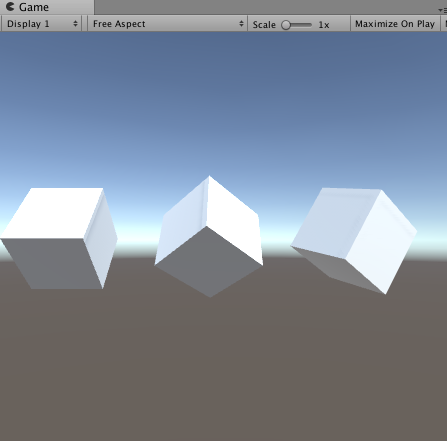The height and width of the screenshot is (441, 447).
Task: Open the Display 1 dropdown
Action: 41,24
